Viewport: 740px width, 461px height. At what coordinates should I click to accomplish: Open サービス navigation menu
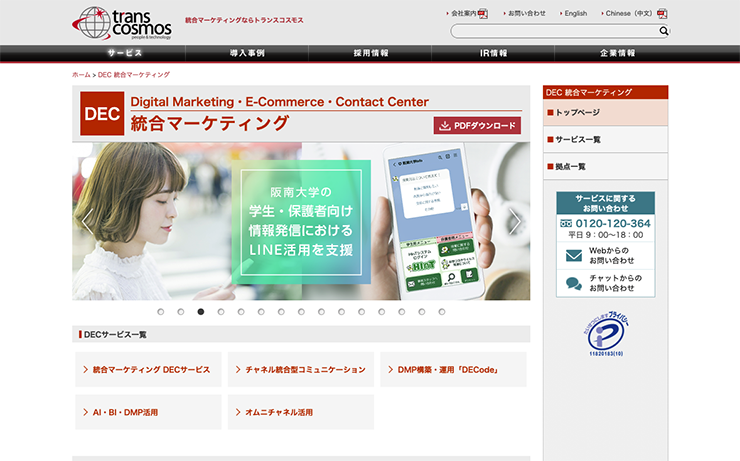pyautogui.click(x=124, y=53)
